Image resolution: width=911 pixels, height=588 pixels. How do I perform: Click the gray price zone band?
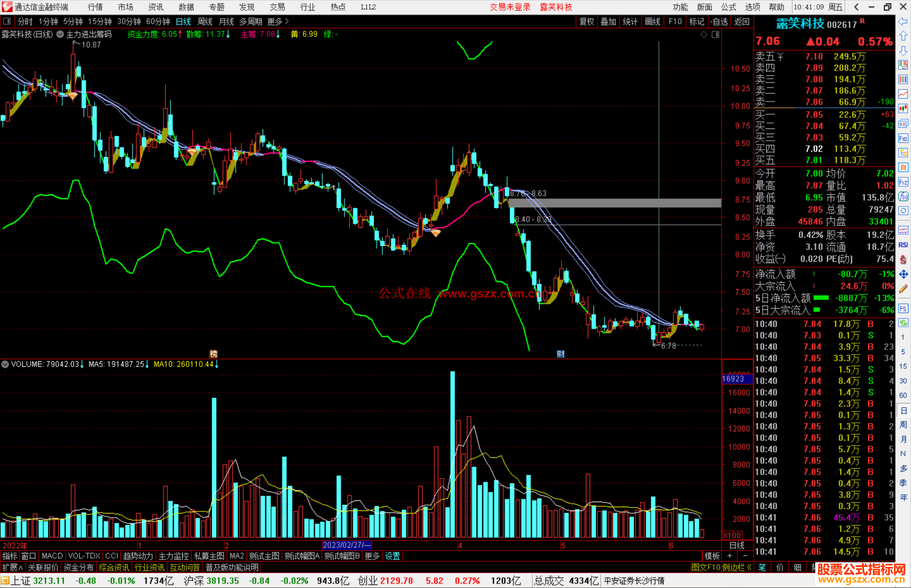tap(590, 203)
